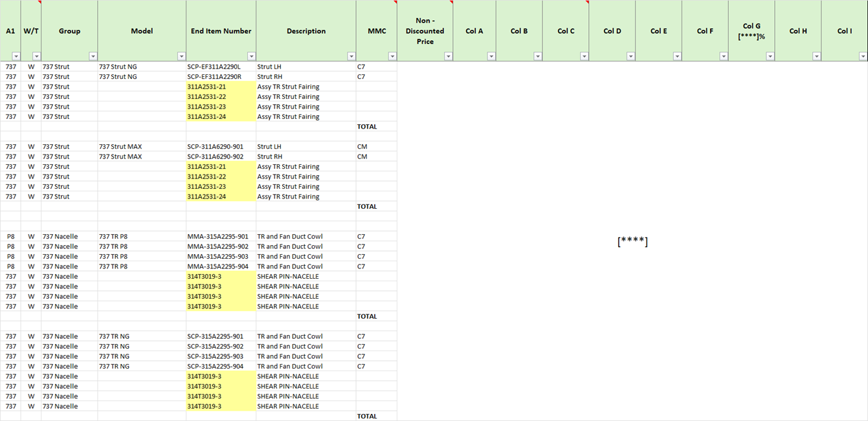Click the End Item Number header text
Screen dimensions: 868x421
[221, 31]
